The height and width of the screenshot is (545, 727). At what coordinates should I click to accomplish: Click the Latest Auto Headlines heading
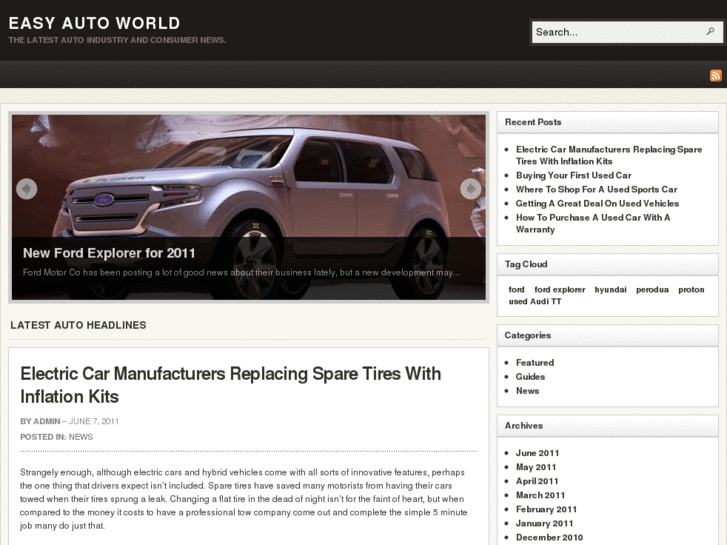[x=78, y=325]
